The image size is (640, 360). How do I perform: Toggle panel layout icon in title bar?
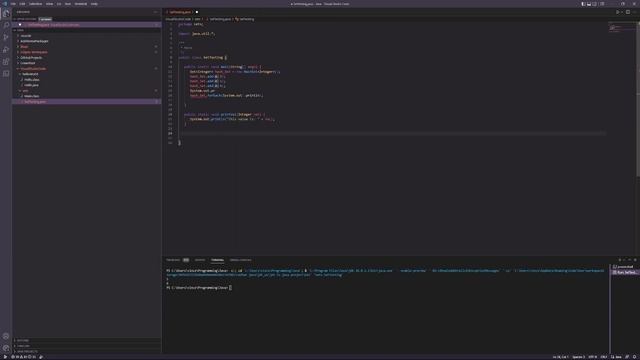pyautogui.click(x=589, y=4)
